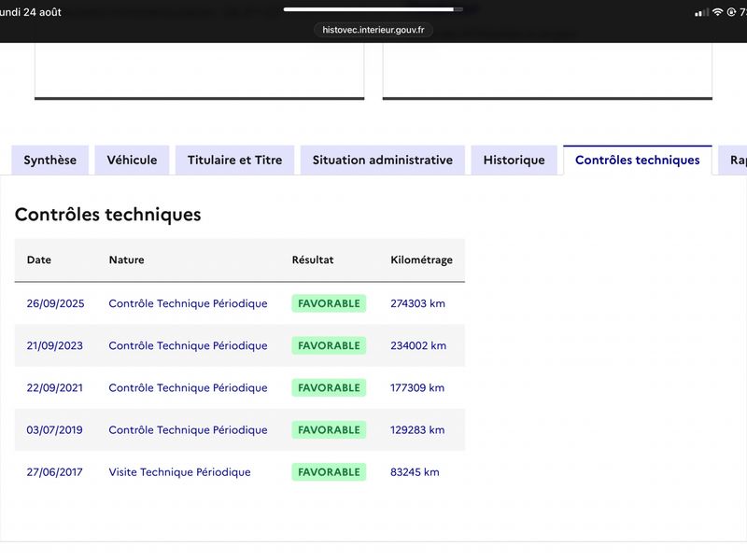
Task: Go to the Historique tab
Action: click(514, 160)
